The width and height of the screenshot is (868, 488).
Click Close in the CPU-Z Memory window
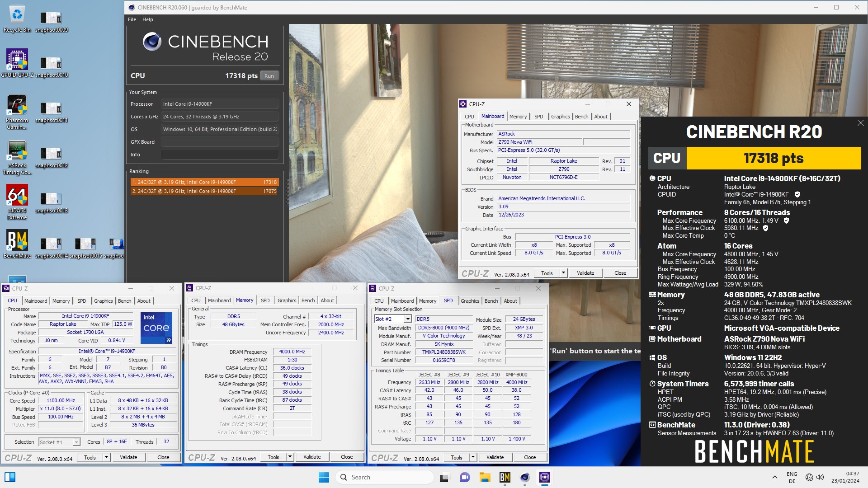point(347,457)
